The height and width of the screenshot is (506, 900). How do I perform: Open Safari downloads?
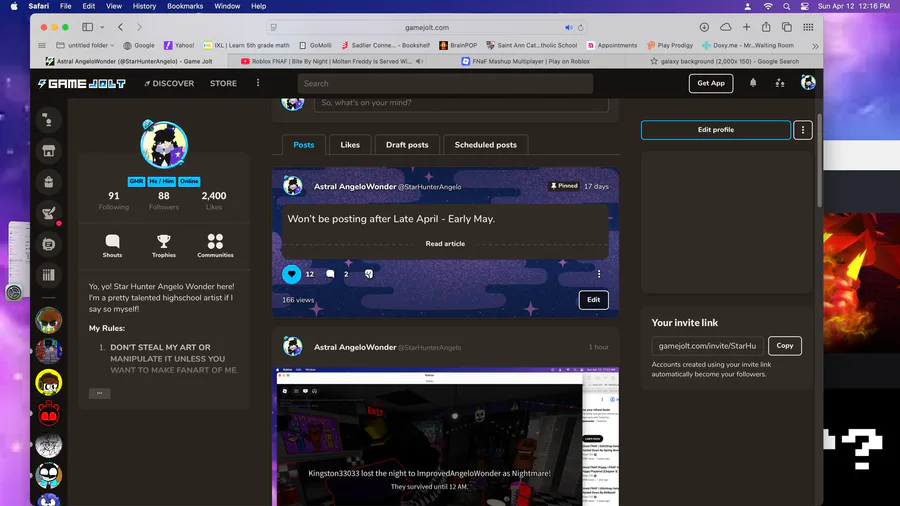click(x=704, y=27)
